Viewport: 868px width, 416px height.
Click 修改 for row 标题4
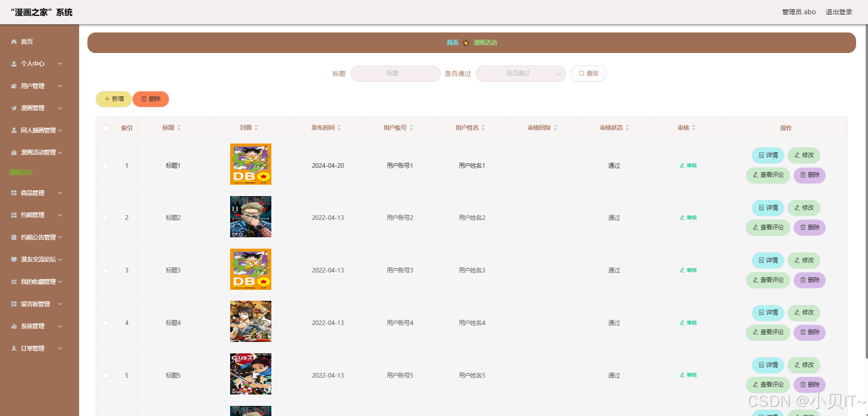coord(804,313)
